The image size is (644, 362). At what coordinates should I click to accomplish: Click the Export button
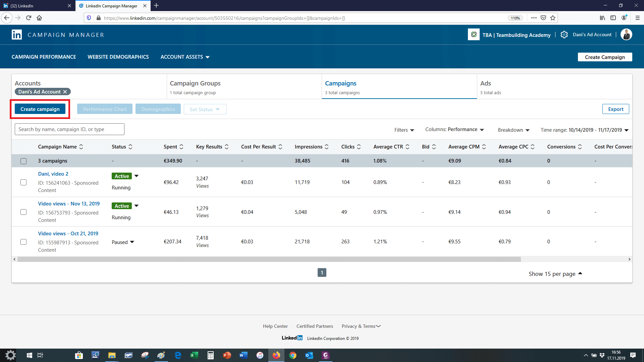615,109
